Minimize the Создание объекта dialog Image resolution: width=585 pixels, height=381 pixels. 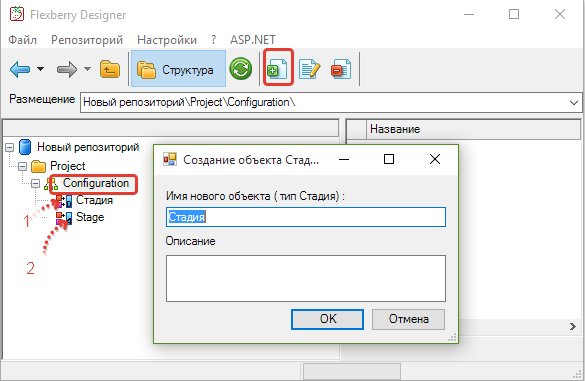click(344, 159)
